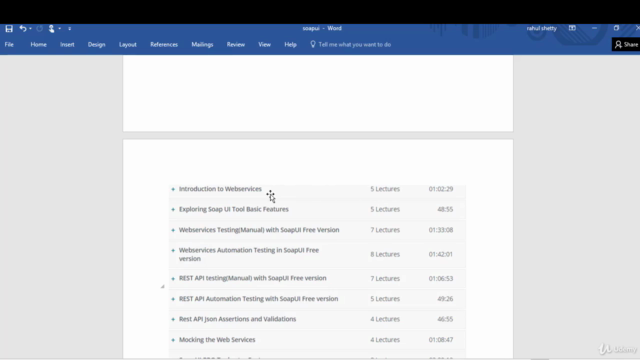Click the 49:26 duration value
The image size is (640, 360).
click(445, 299)
